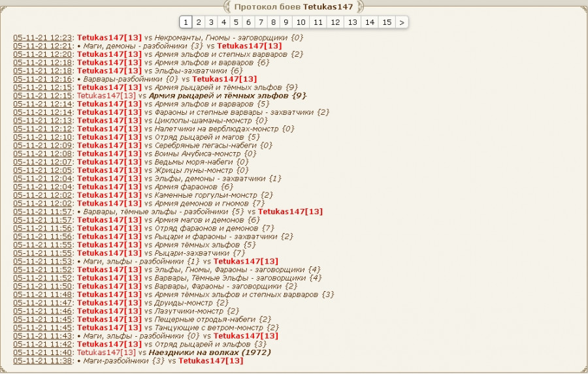The height and width of the screenshot is (374, 588).
Task: Open battle dated 05-11-21 12:21
Action: (42, 46)
